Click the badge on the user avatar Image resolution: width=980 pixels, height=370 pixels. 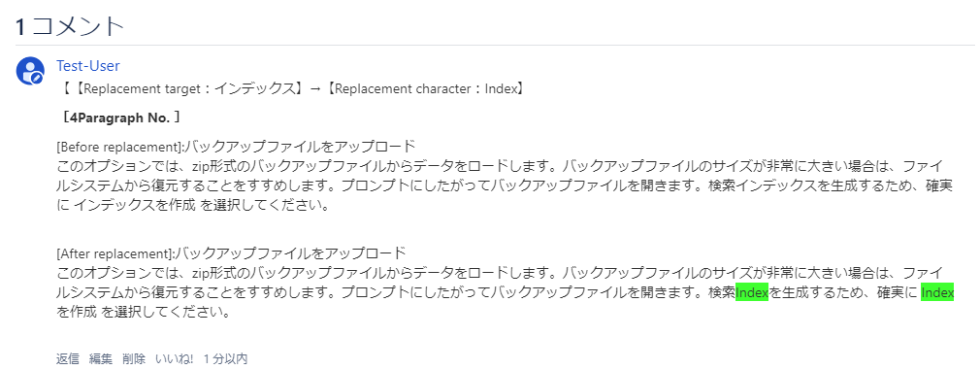[x=38, y=79]
